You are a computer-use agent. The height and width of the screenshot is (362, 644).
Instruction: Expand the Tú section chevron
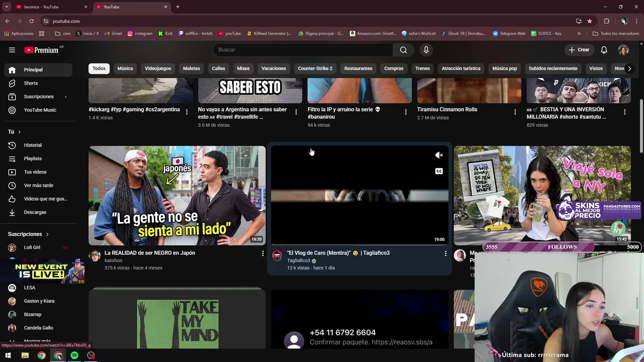coord(19,132)
